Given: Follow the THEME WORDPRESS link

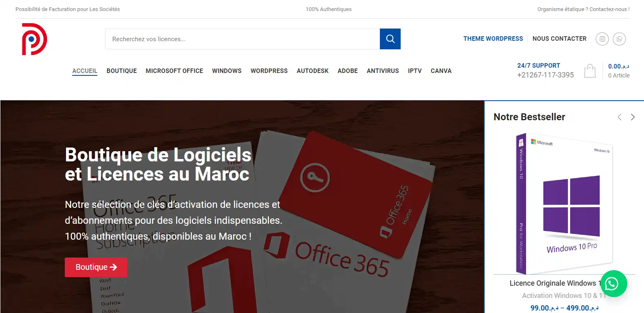Looking at the screenshot, I should [493, 39].
